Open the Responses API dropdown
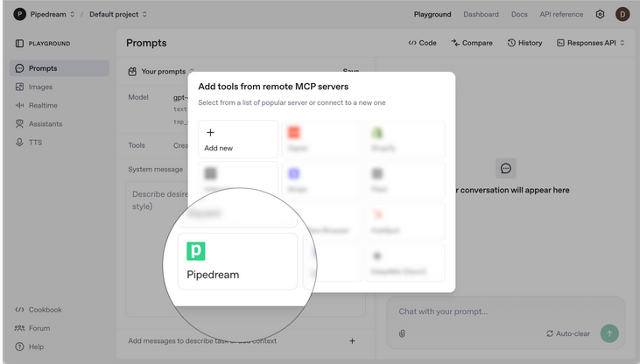 click(591, 43)
